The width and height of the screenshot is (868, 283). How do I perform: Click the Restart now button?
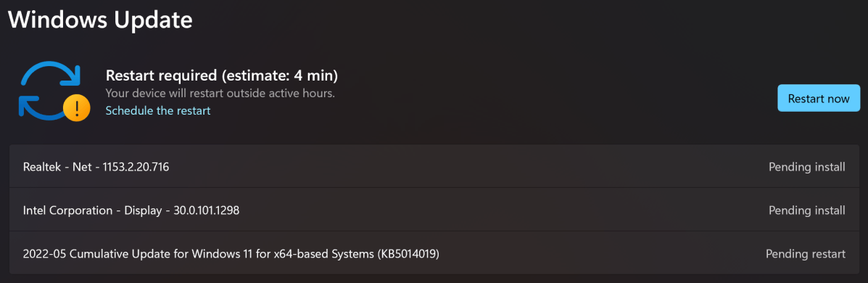click(818, 99)
